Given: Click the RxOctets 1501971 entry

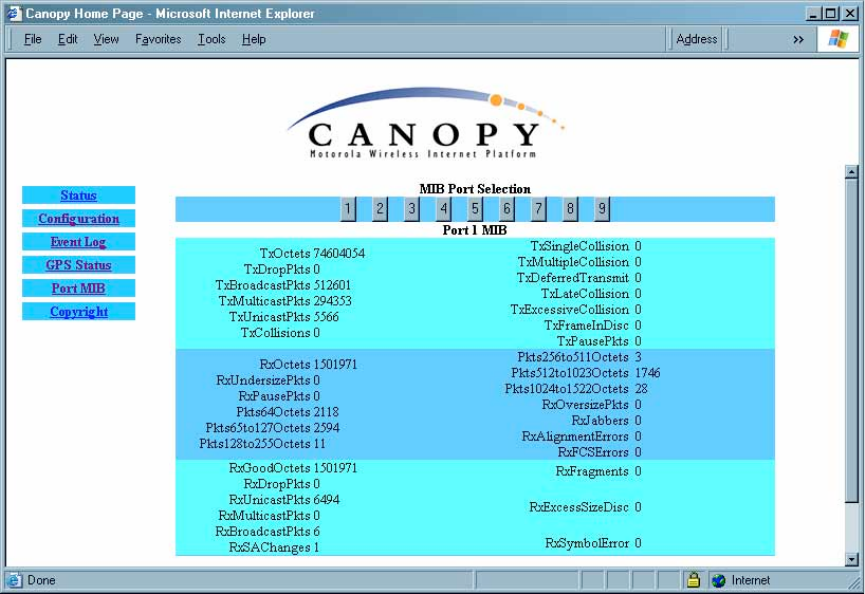Looking at the screenshot, I should [x=308, y=365].
